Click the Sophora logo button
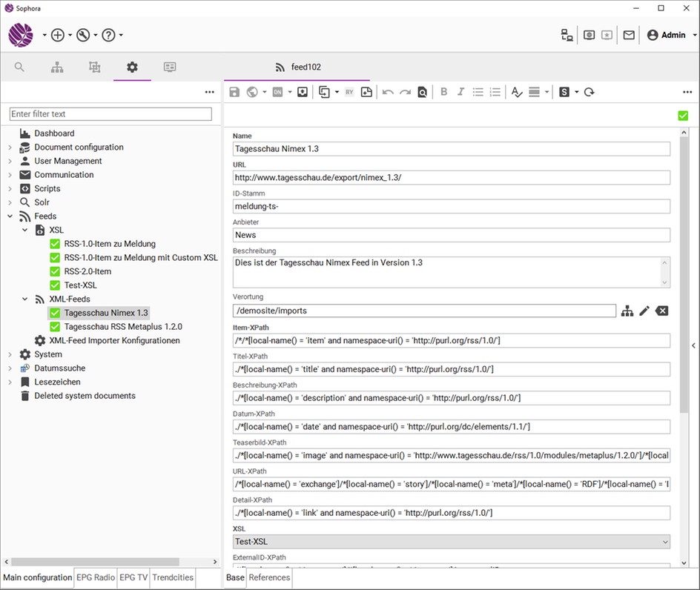The image size is (700, 590). [21, 35]
